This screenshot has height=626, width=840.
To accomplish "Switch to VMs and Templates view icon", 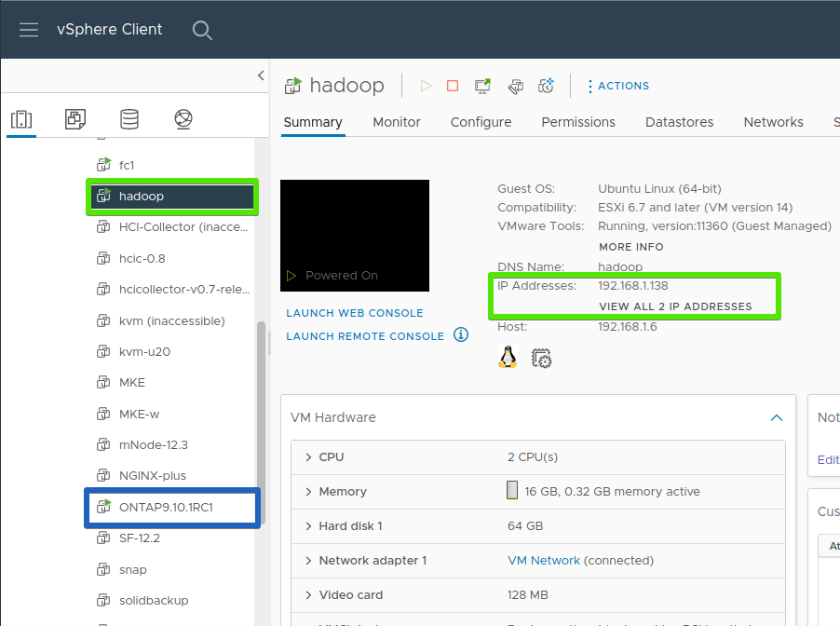I will coord(75,119).
